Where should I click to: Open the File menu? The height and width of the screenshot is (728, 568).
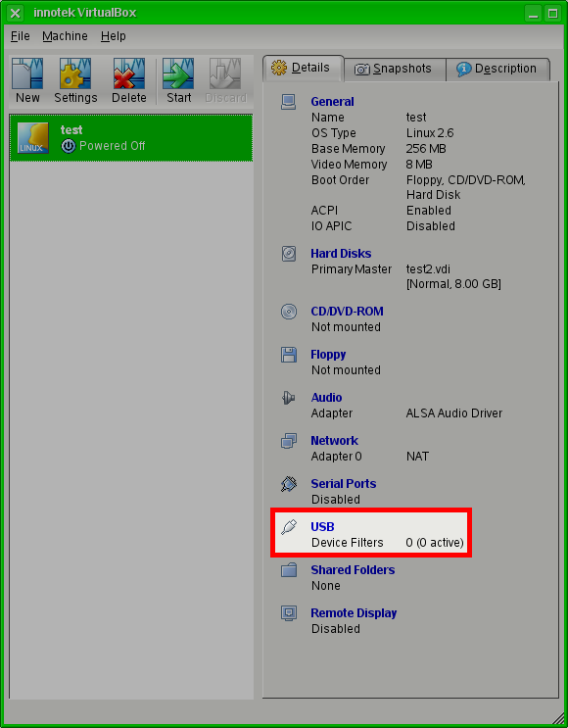[21, 36]
